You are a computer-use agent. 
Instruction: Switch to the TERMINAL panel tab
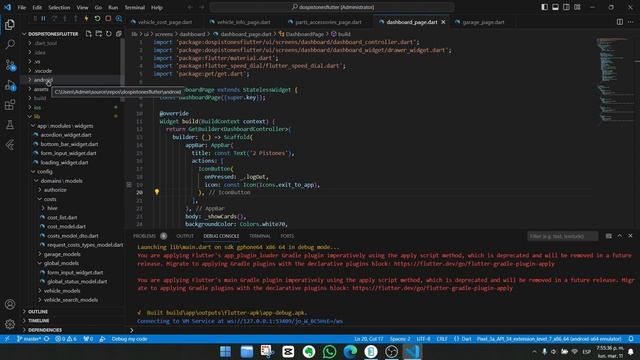click(260, 236)
